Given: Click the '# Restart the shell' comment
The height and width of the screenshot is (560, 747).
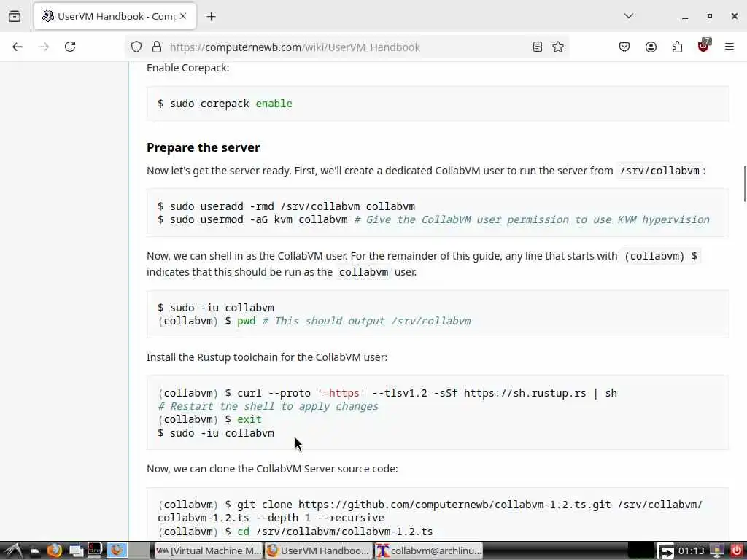Looking at the screenshot, I should tap(268, 406).
